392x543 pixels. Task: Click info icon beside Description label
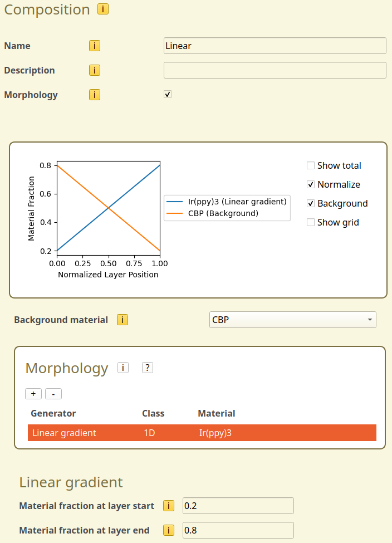point(95,70)
